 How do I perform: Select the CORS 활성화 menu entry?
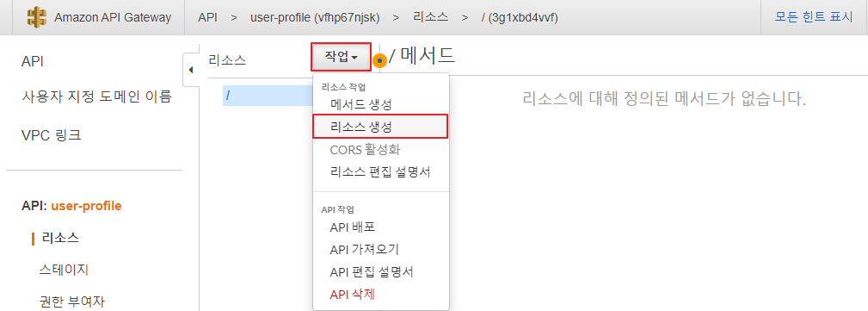click(365, 149)
